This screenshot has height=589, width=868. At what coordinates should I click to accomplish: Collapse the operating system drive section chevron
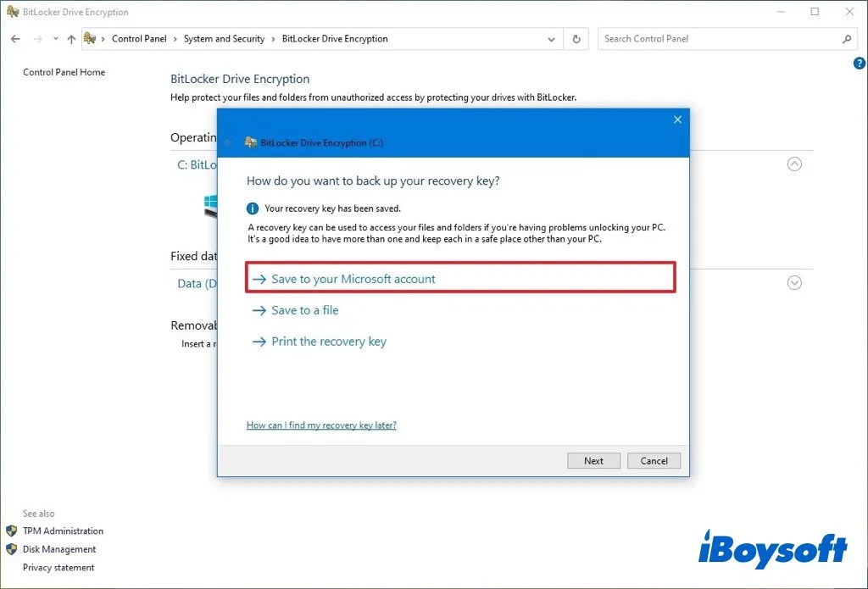click(794, 164)
